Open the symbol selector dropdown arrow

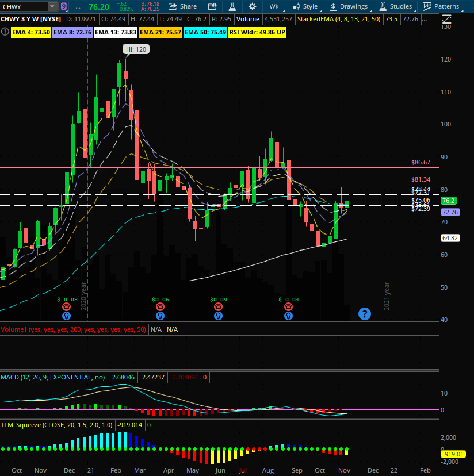click(52, 6)
